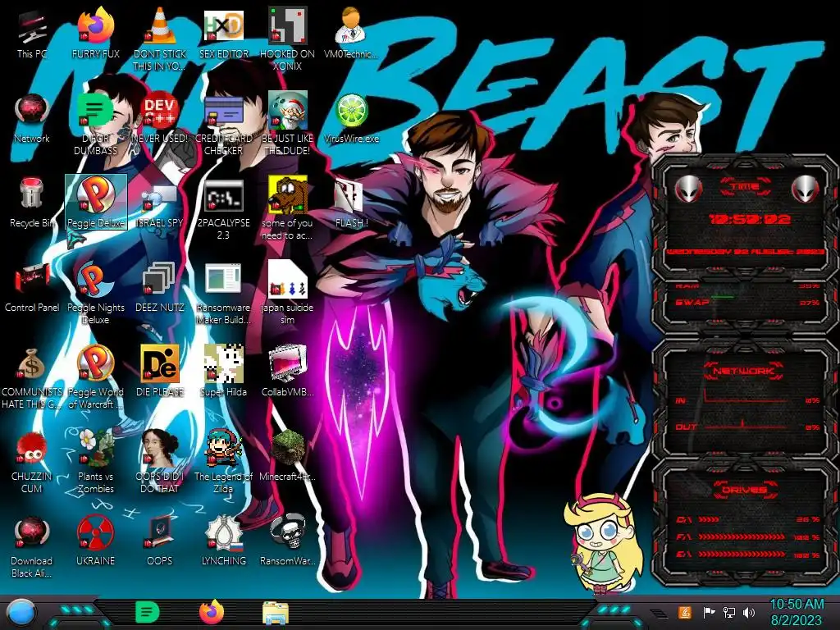This screenshot has width=840, height=630.
Task: Click the left alien head on TIME widget
Action: (x=688, y=189)
